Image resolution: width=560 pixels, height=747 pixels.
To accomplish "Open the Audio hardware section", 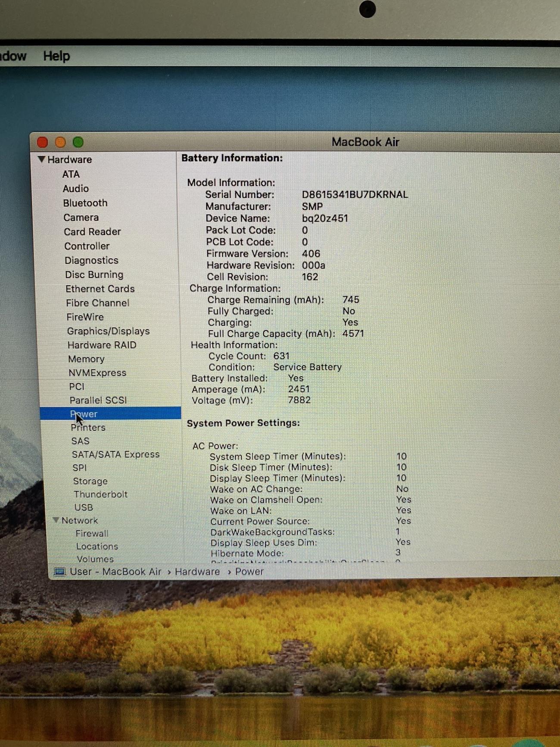I will coord(76,189).
